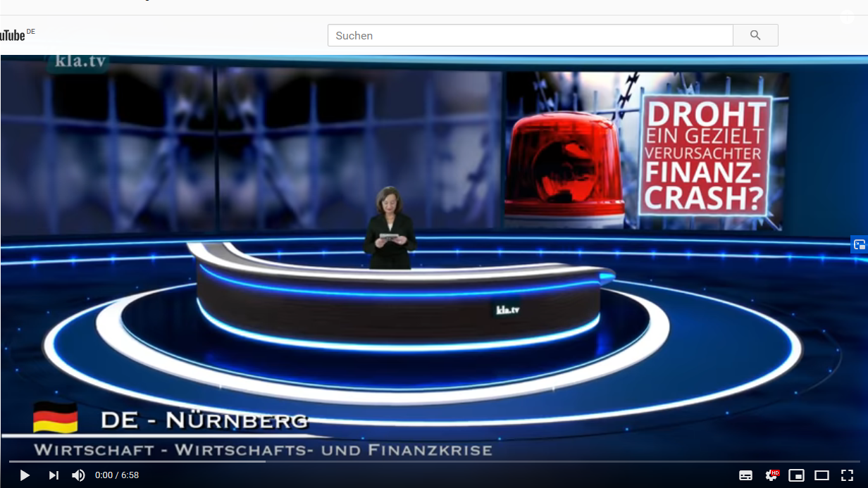868x488 pixels.
Task: Click the Finanz-Crash headline graphic
Action: coord(705,155)
